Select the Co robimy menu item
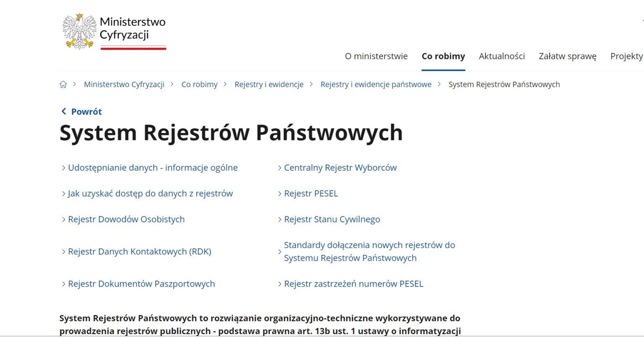644x342 pixels. pyautogui.click(x=443, y=56)
